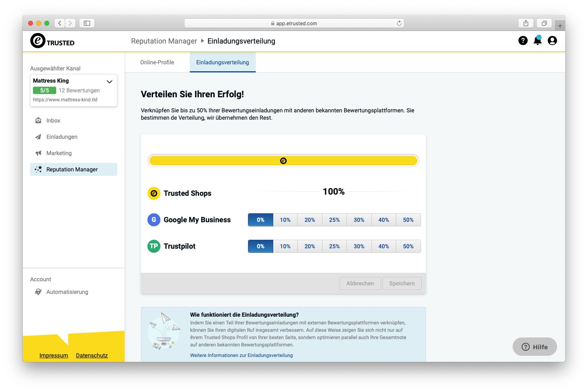Screen dimensions: 588x392
Task: Open Automatisierung in sidebar
Action: pos(74,292)
